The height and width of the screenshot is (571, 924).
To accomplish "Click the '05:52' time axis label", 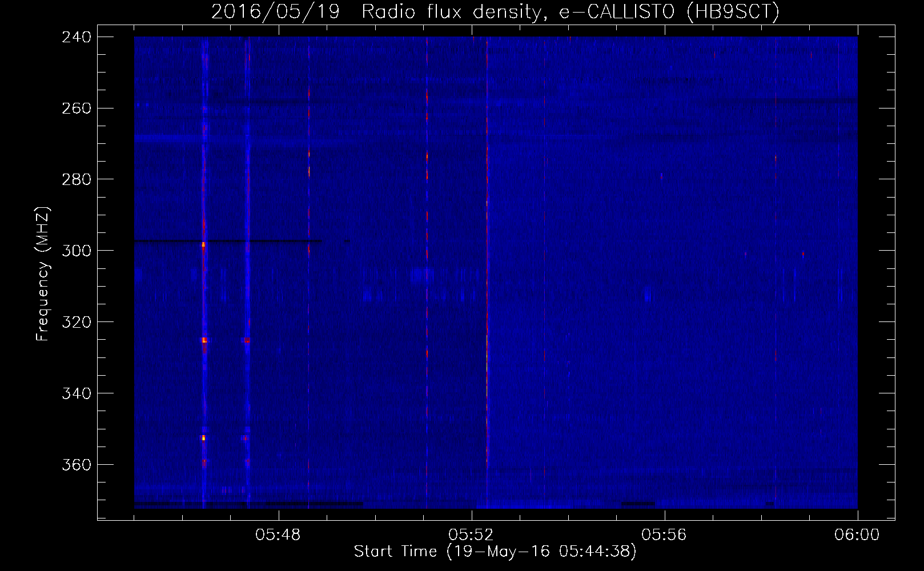I will (471, 535).
